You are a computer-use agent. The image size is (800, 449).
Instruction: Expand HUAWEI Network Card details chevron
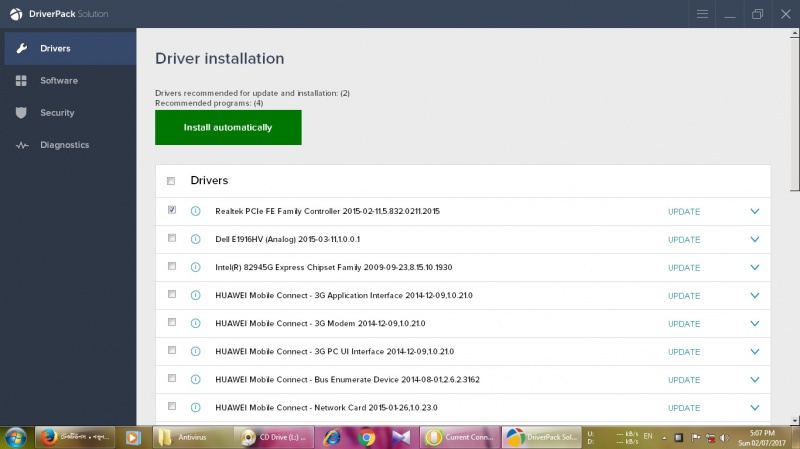[755, 408]
